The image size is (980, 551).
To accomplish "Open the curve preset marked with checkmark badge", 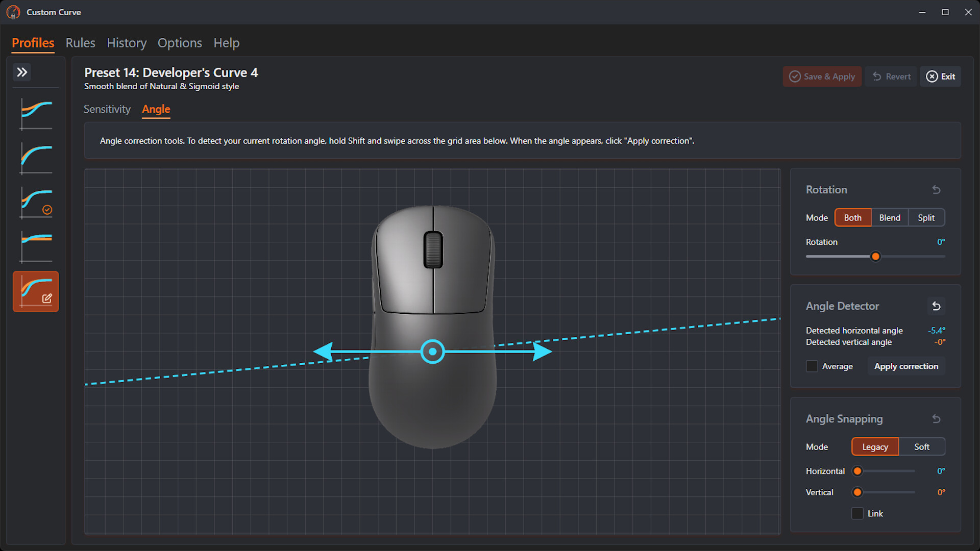I will pyautogui.click(x=36, y=203).
